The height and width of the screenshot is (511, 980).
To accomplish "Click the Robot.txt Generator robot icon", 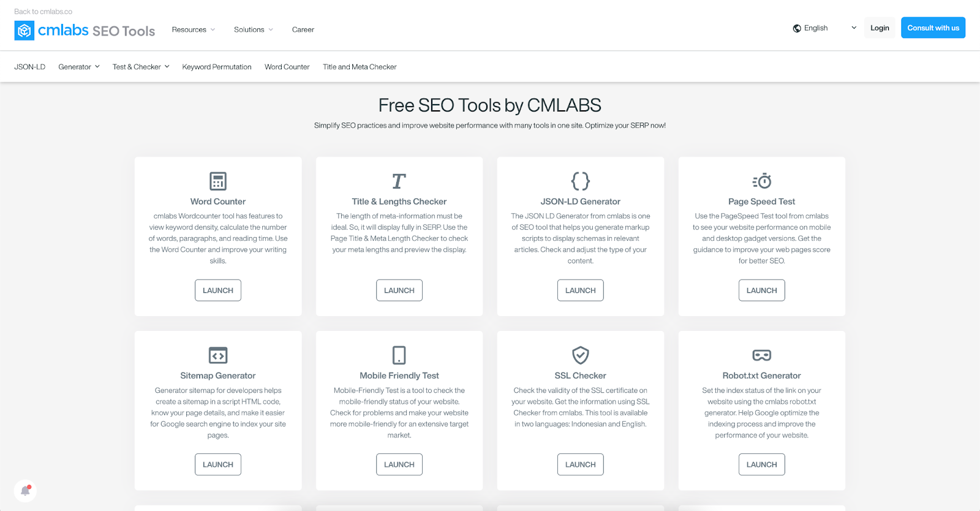I will 762,355.
